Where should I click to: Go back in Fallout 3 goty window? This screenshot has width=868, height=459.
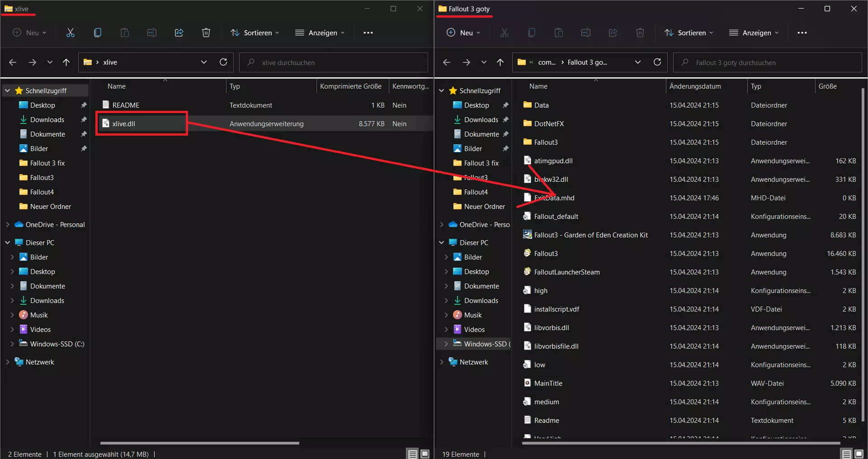tap(447, 62)
